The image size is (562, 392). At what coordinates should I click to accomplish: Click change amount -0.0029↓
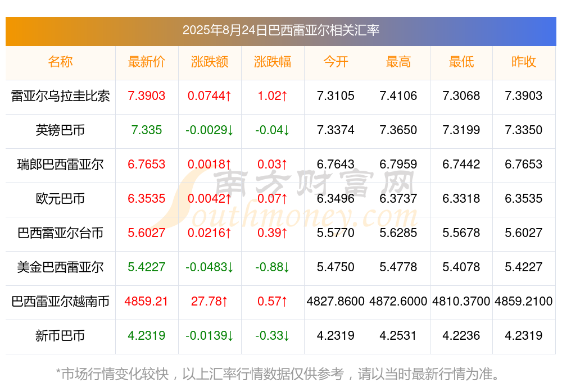[x=209, y=130]
